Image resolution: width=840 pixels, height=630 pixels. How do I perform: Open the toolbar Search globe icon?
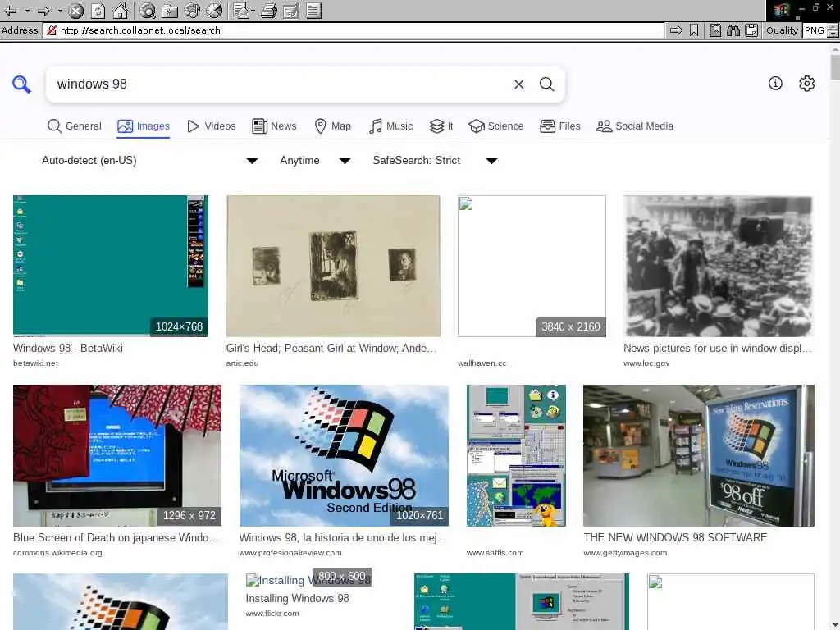coord(148,10)
